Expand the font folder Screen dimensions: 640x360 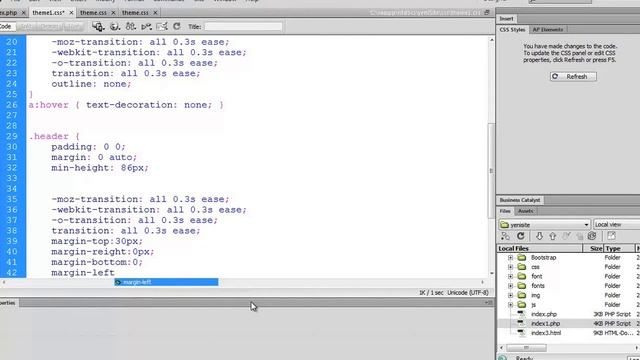(510, 276)
